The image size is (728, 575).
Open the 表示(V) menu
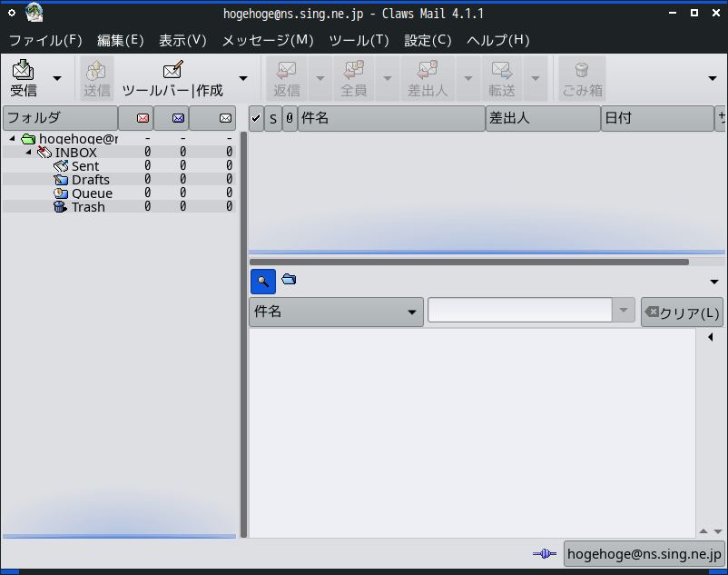tap(182, 40)
